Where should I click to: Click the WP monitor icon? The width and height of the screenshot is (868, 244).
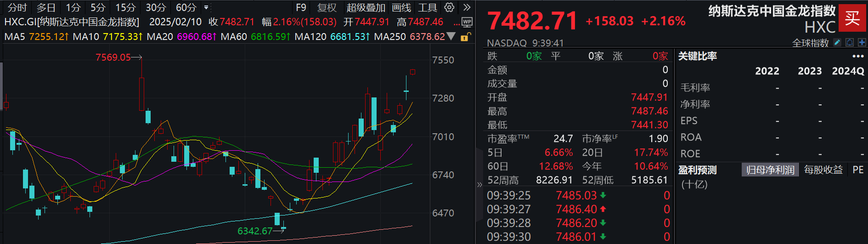click(467, 22)
